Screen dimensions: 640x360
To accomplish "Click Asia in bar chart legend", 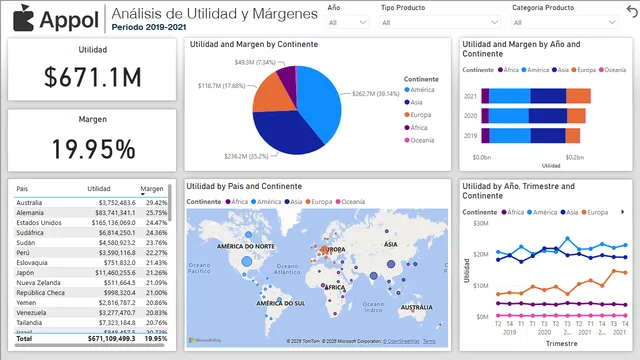I will coord(560,70).
